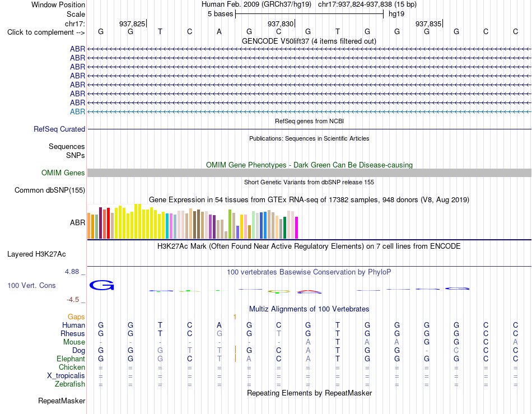Click the 'Common dbSNP(155)' track label
Image resolution: width=532 pixels, height=414 pixels.
coord(49,190)
